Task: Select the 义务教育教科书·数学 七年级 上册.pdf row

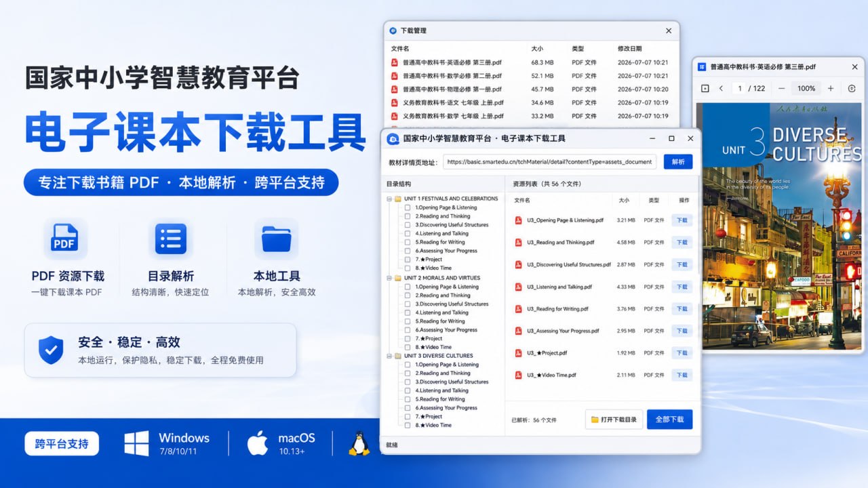Action: point(532,116)
